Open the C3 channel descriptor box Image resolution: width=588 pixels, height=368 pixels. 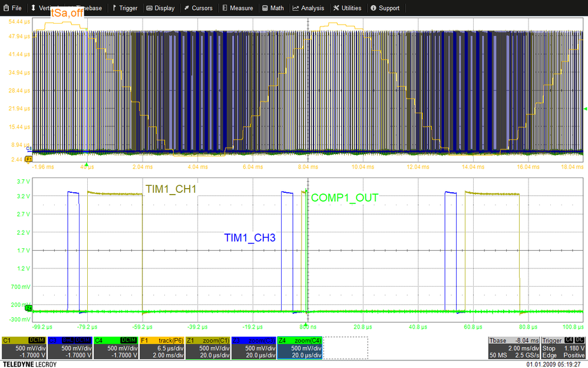coord(71,348)
